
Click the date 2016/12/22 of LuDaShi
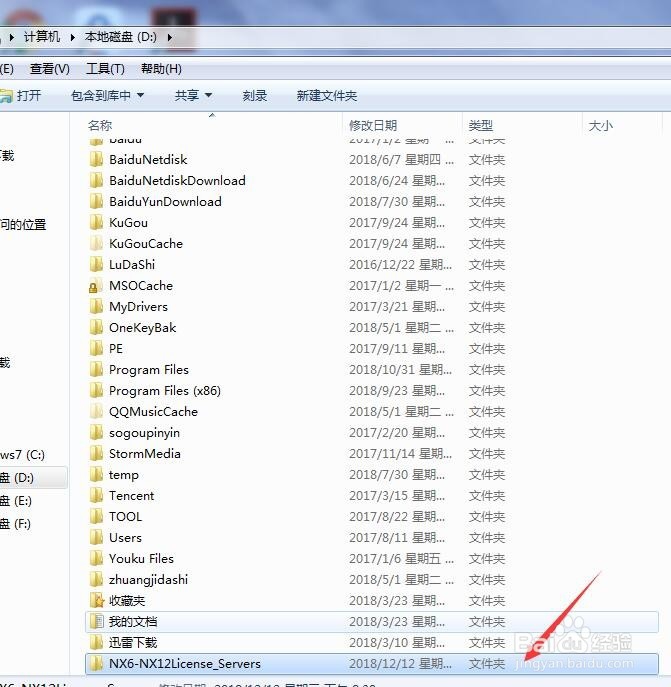400,265
